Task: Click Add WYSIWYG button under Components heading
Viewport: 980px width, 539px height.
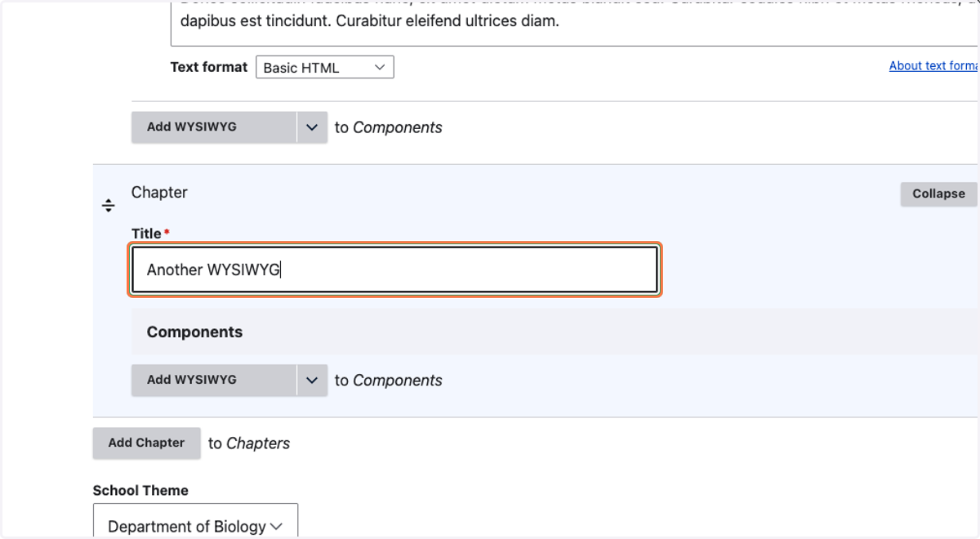Action: [x=214, y=381]
